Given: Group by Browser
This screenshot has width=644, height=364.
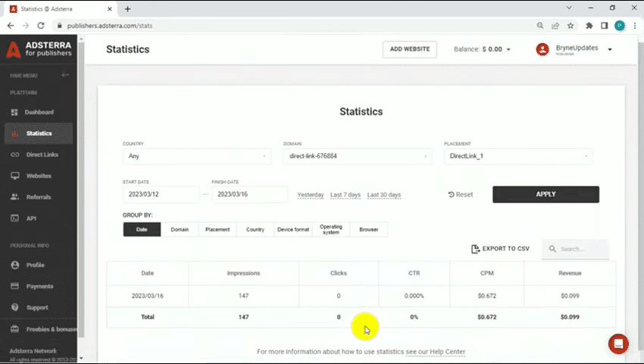Looking at the screenshot, I should click(368, 230).
